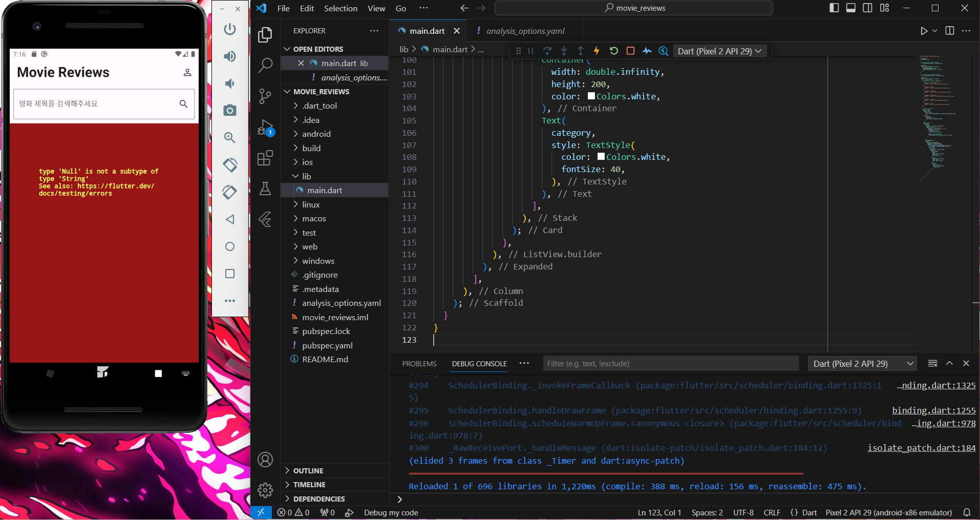
Task: Click Pixel 2 API 29 device in status bar
Action: [889, 513]
